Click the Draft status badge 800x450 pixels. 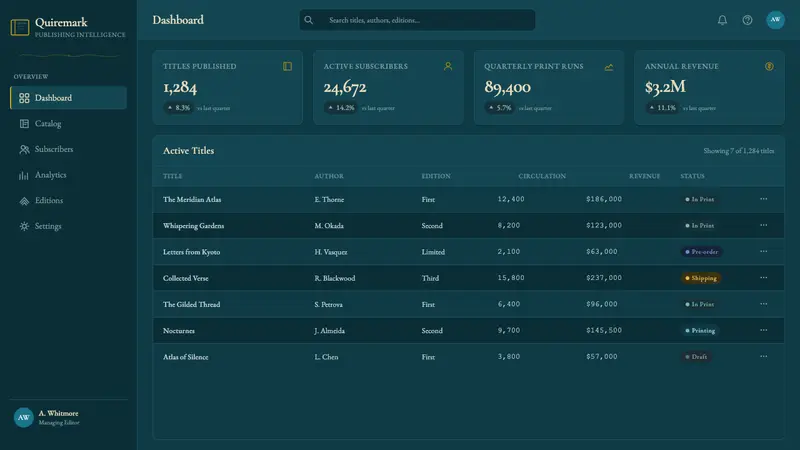[696, 357]
